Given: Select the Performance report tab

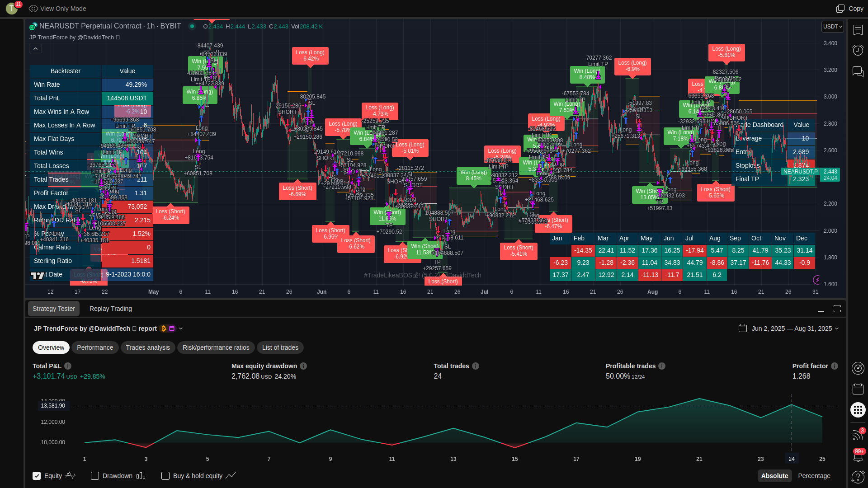Looking at the screenshot, I should pos(95,347).
